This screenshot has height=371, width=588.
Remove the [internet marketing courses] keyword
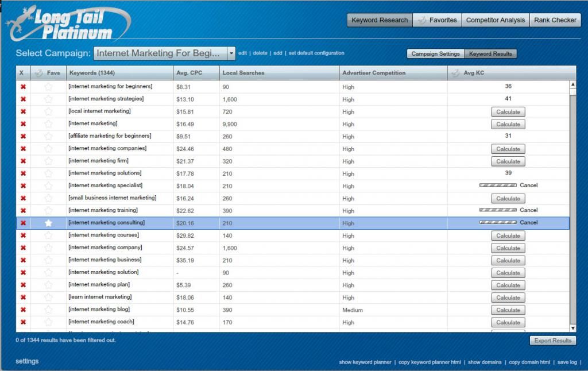23,235
